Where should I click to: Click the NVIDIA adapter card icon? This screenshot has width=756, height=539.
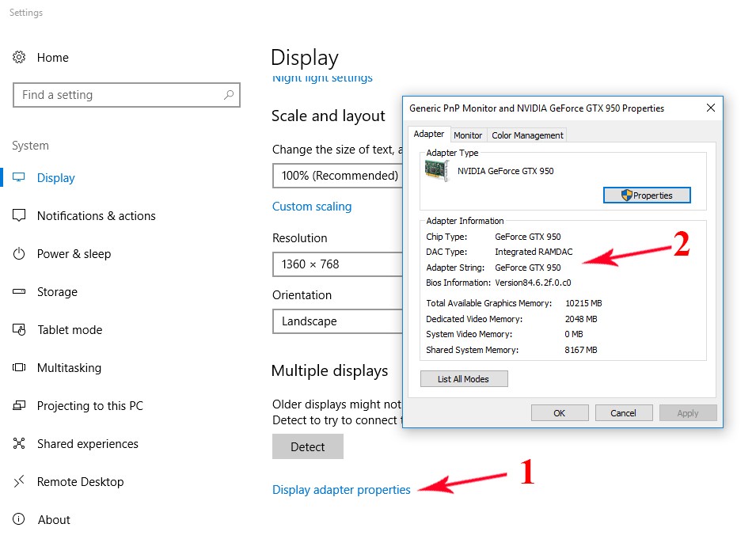(x=437, y=171)
